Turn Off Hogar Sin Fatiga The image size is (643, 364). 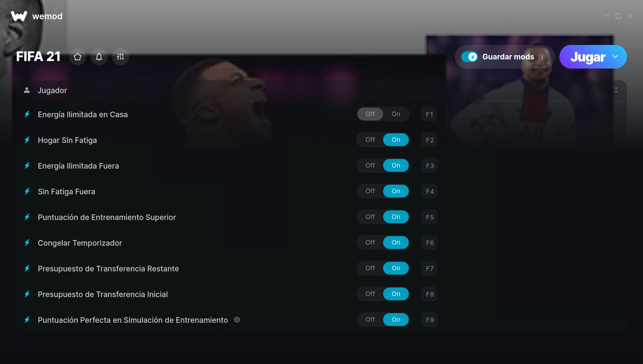tap(370, 140)
